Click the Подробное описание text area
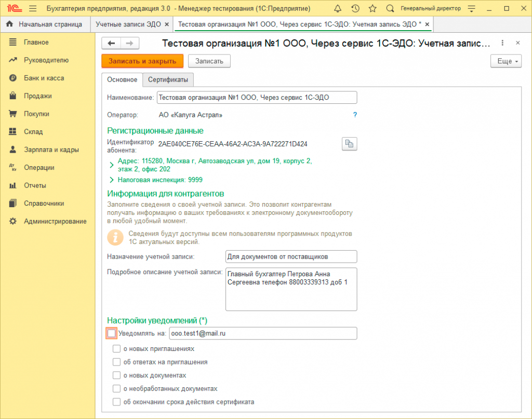Viewport: 532px width, 419px height. [291, 289]
